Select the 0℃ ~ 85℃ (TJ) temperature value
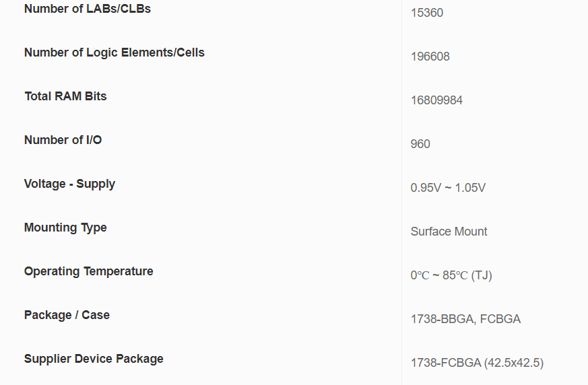Image resolution: width=588 pixels, height=385 pixels. click(451, 275)
